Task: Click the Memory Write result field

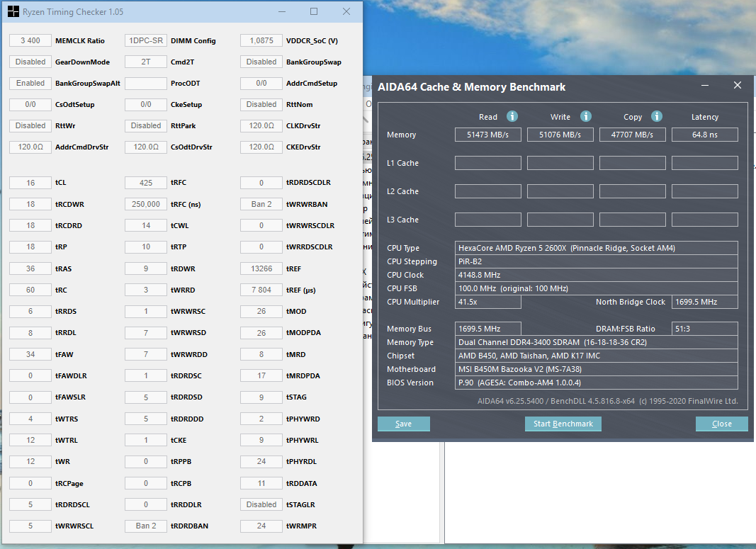Action: point(560,135)
